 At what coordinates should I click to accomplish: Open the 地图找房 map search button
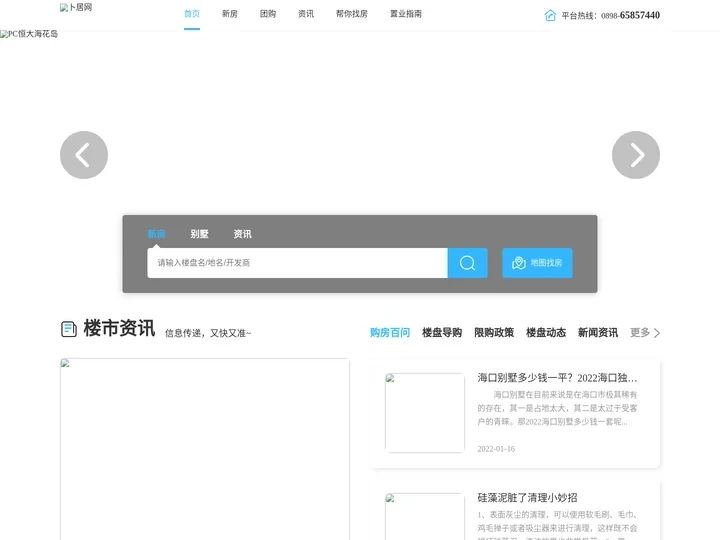tap(537, 263)
